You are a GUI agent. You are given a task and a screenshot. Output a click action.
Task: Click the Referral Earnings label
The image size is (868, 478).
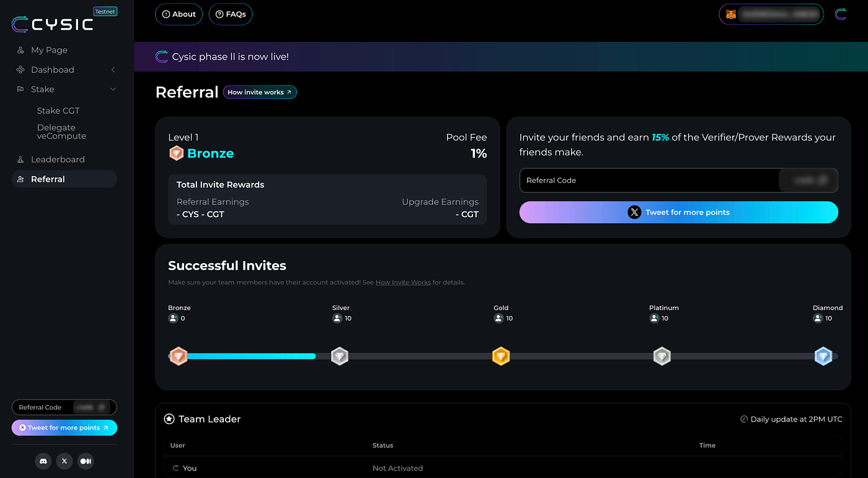(x=213, y=202)
